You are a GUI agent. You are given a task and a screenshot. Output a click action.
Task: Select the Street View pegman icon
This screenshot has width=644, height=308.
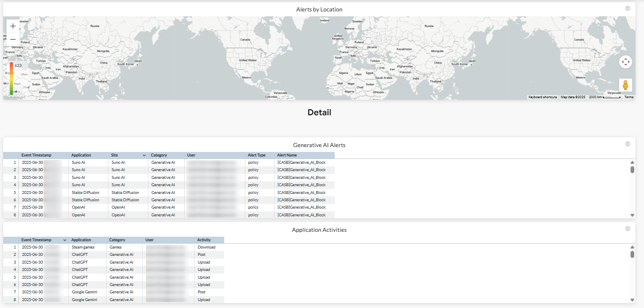click(x=626, y=85)
